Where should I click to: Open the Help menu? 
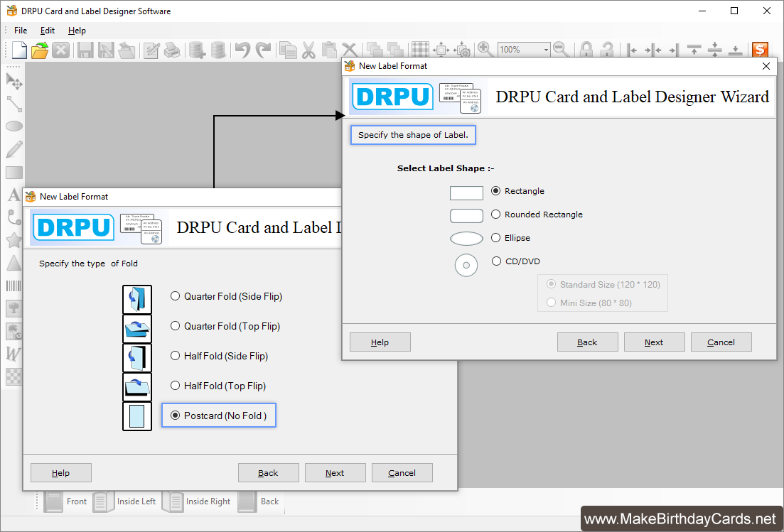77,31
